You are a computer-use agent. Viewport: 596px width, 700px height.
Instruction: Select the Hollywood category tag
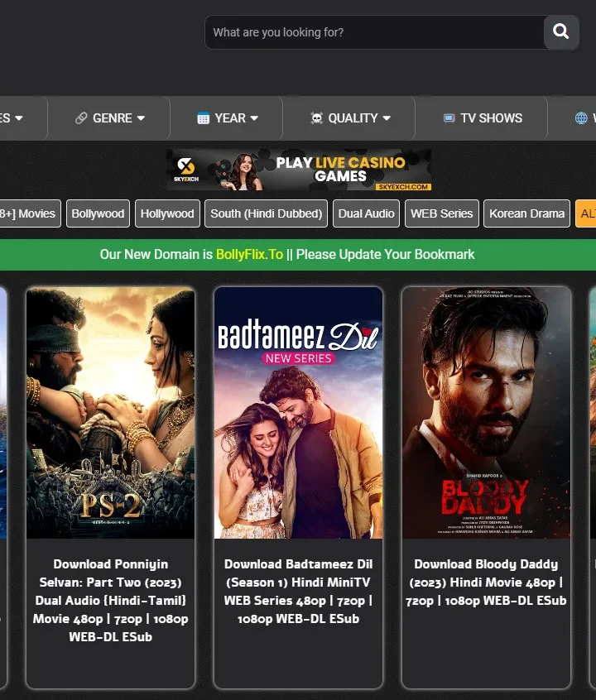tap(167, 213)
